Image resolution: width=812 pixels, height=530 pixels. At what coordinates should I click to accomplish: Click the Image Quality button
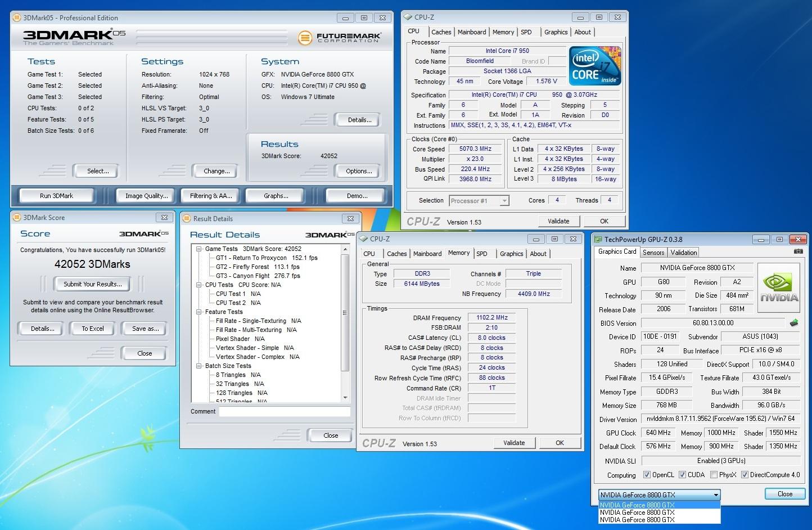(146, 196)
